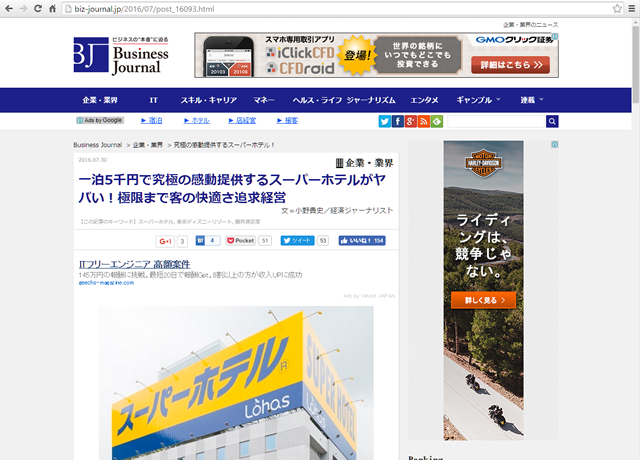Click inside the site search field
640x460 pixels.
tap(494, 121)
